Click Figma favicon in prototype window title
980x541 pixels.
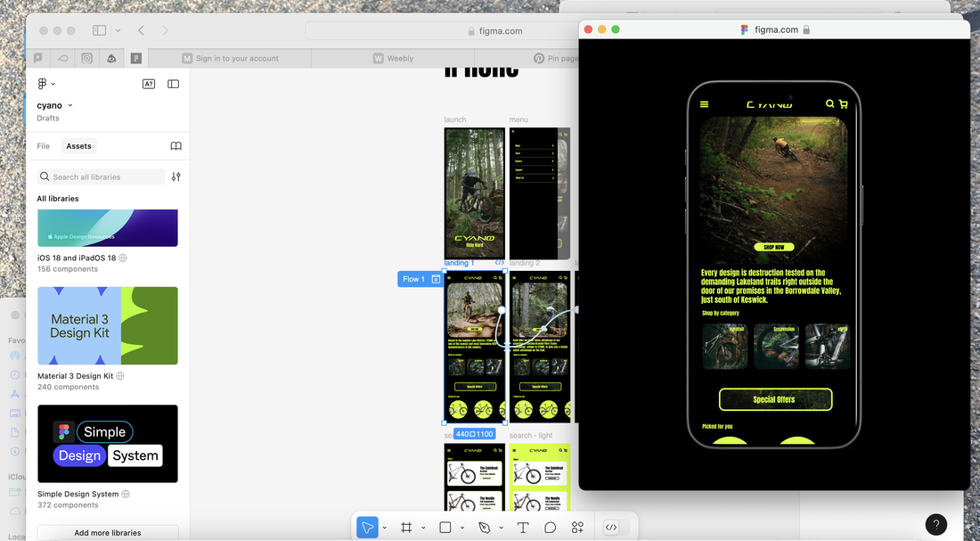click(745, 29)
